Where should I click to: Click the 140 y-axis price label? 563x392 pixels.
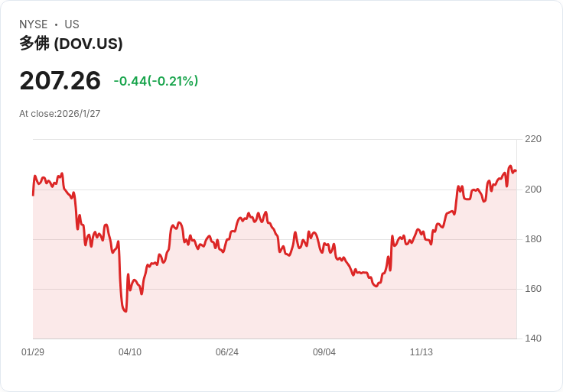point(533,339)
